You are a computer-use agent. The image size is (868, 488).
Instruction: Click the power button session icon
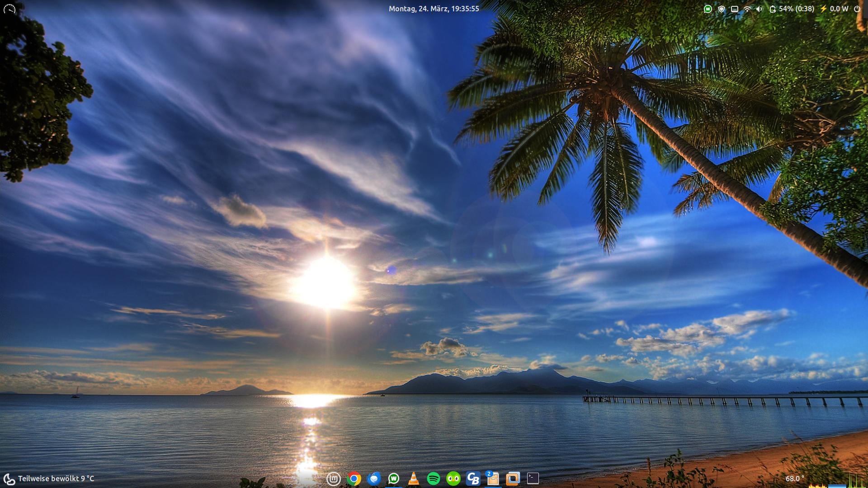857,9
